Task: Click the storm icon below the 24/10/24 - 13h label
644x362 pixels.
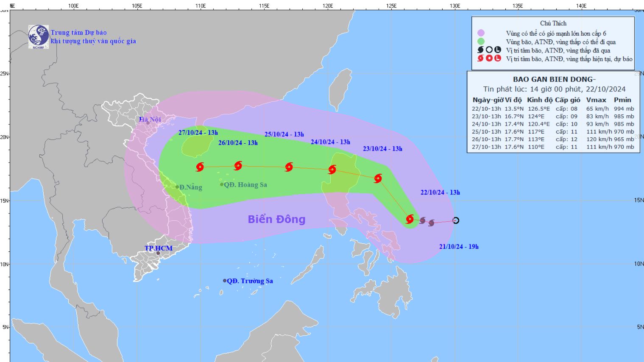Action: [x=332, y=170]
